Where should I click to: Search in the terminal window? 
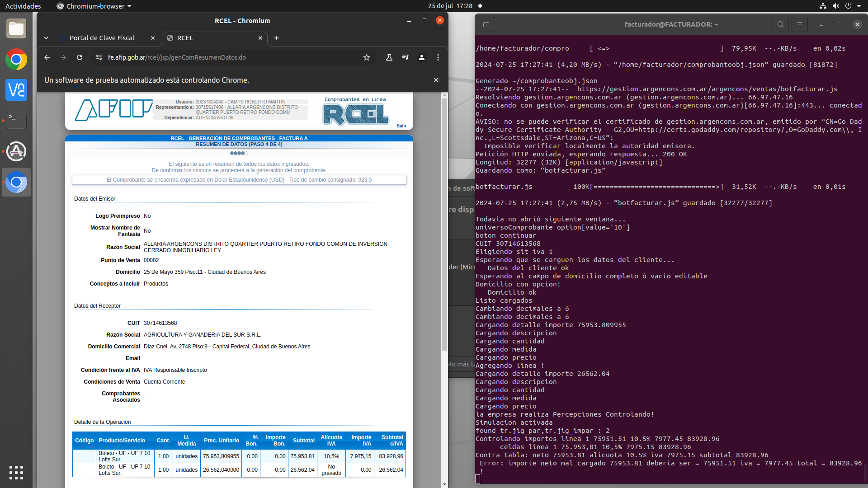pyautogui.click(x=781, y=24)
